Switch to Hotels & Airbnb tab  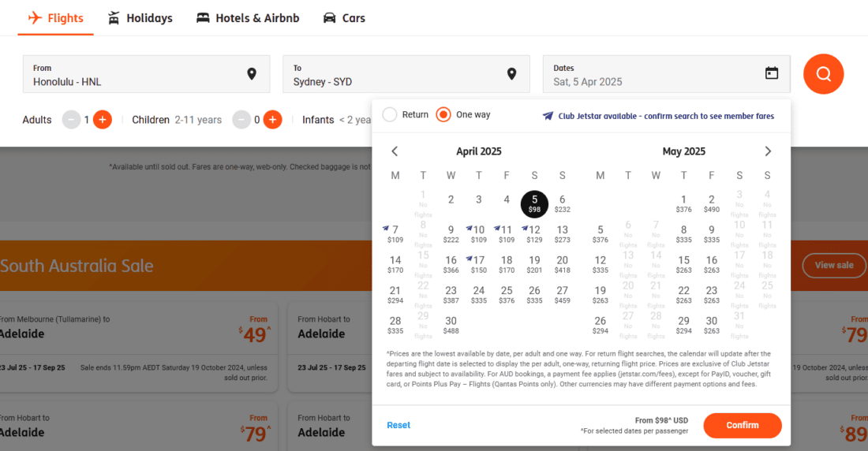[x=248, y=18]
